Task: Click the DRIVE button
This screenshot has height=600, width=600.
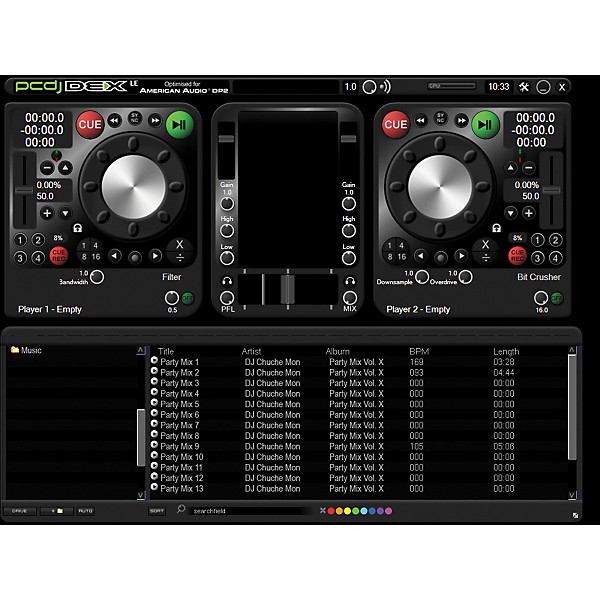Action: tap(20, 511)
